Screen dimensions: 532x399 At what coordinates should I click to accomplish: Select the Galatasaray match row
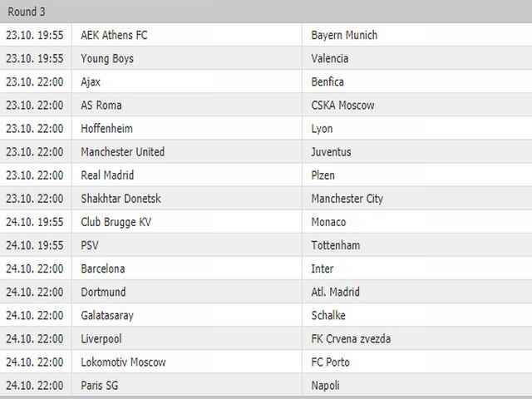click(266, 315)
